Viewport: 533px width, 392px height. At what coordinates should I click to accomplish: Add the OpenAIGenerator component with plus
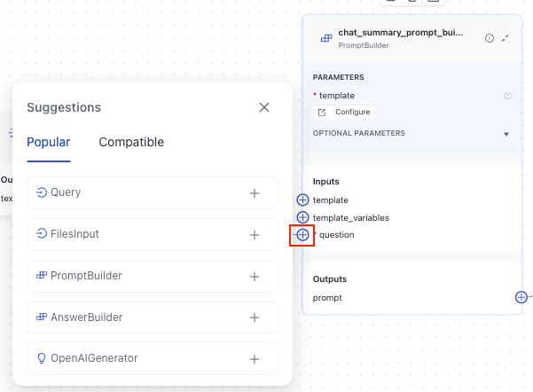pyautogui.click(x=255, y=359)
